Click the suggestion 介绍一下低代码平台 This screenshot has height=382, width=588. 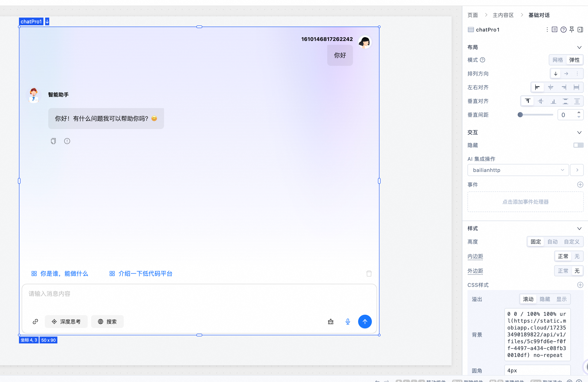click(141, 273)
